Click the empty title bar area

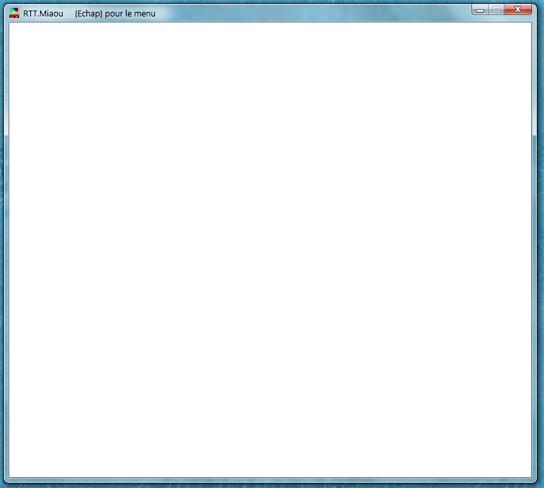pyautogui.click(x=312, y=13)
